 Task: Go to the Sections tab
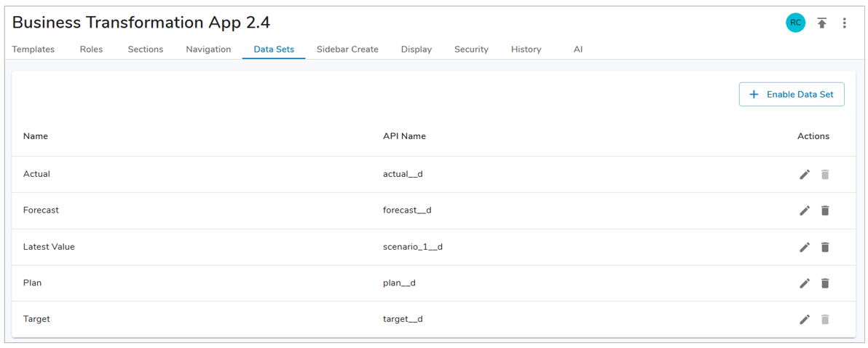(x=146, y=50)
